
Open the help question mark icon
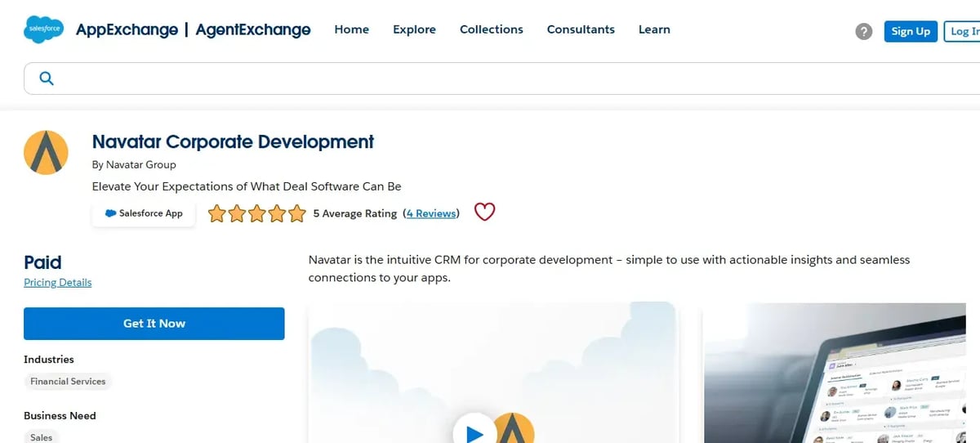pos(863,31)
